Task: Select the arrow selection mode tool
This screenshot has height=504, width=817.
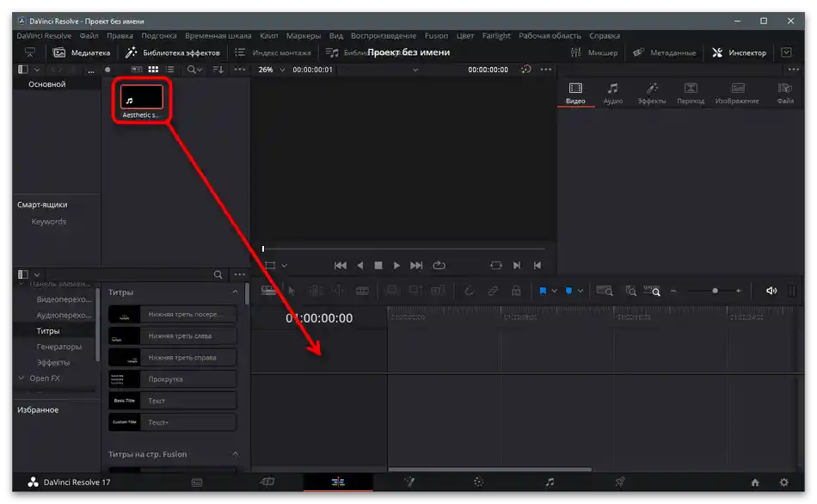Action: (292, 291)
